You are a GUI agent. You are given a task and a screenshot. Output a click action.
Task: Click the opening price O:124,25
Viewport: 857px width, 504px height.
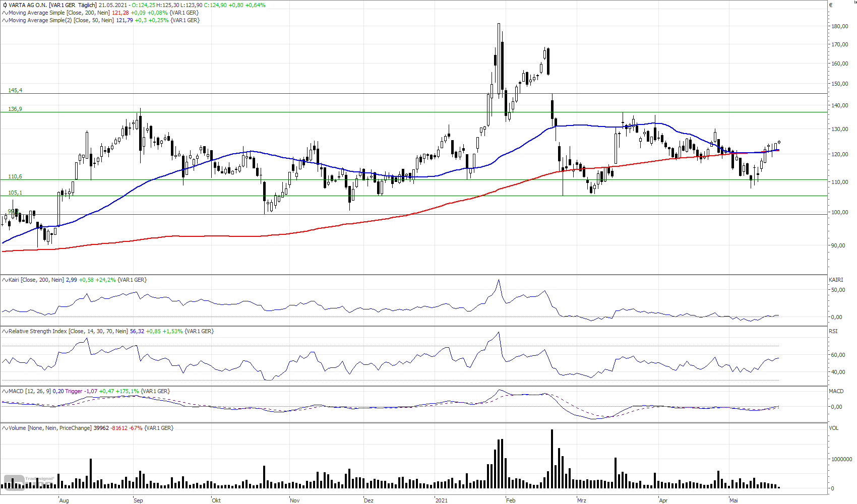point(144,5)
